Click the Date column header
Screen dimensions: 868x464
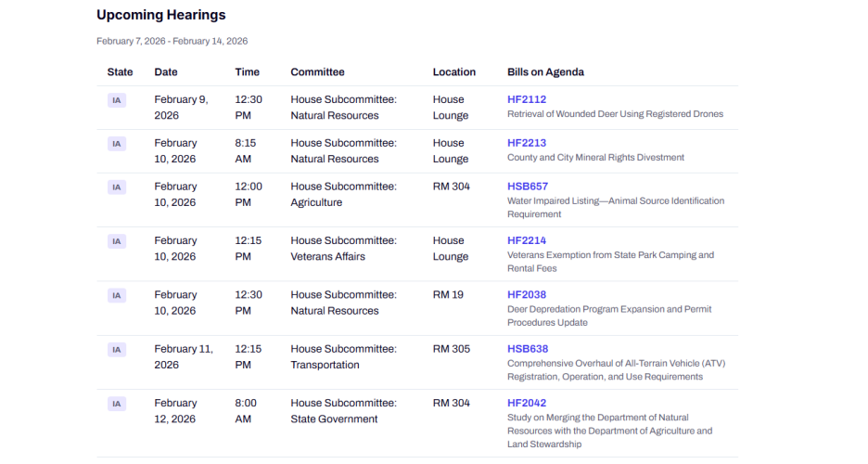166,72
